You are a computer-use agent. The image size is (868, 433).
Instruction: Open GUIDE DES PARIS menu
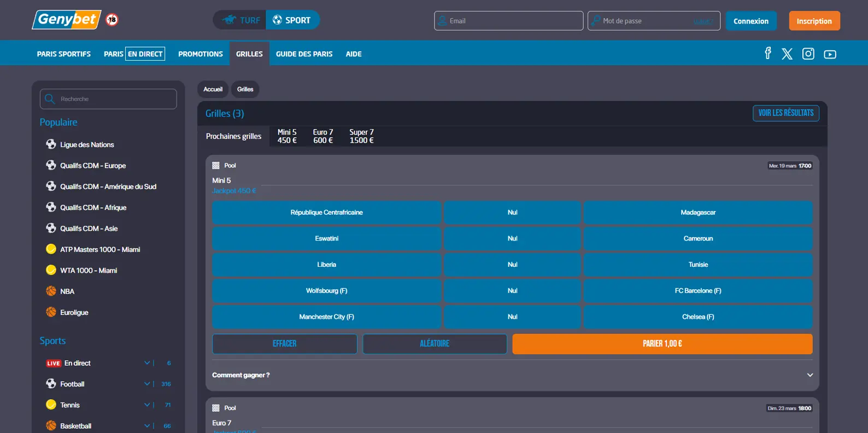(304, 54)
